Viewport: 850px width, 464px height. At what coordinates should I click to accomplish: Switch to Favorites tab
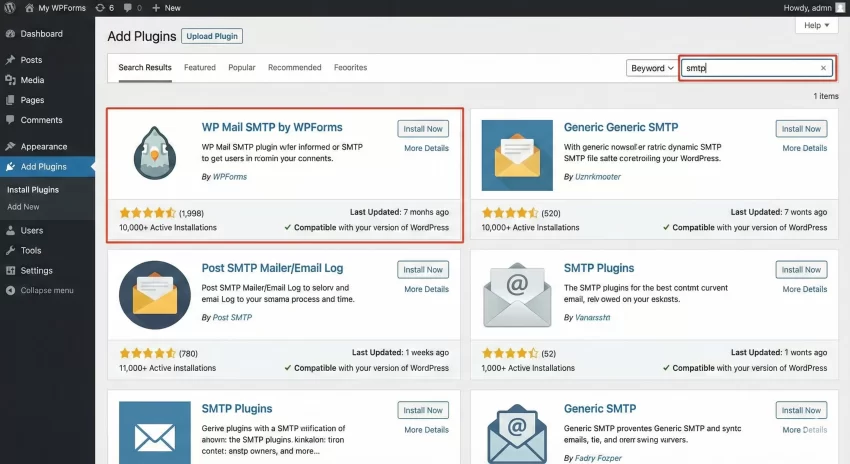350,68
